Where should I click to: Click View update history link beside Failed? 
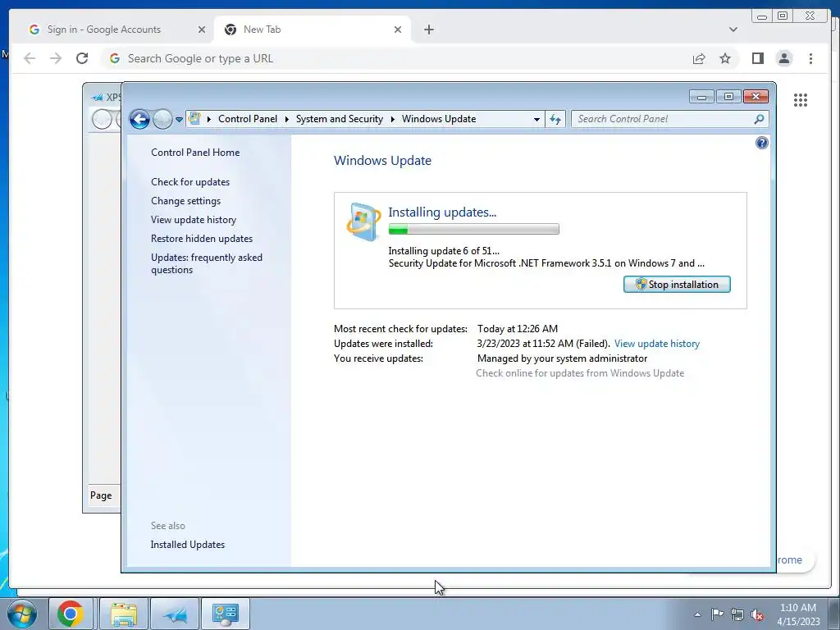click(x=657, y=344)
